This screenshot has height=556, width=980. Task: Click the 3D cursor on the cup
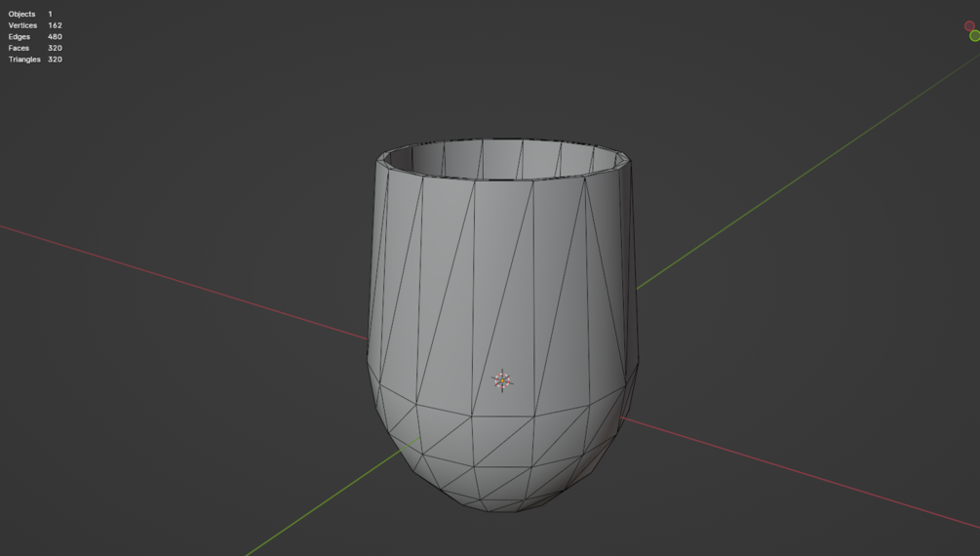pyautogui.click(x=502, y=380)
